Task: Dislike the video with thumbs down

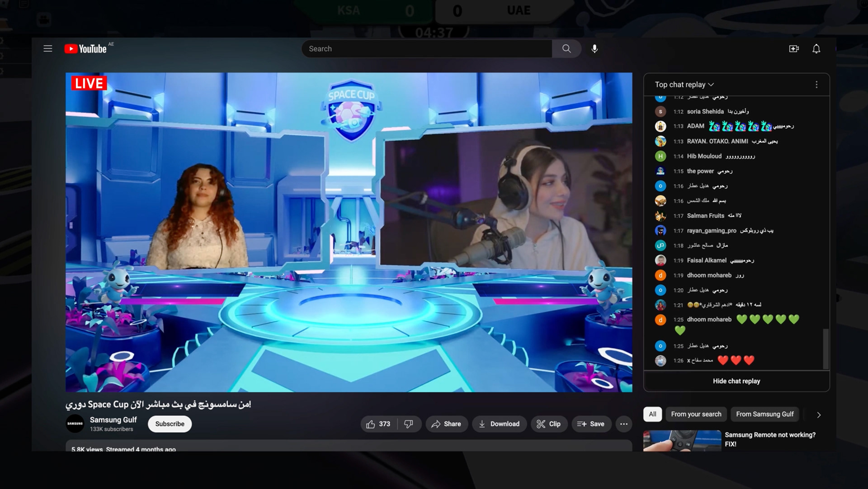Action: (x=409, y=424)
